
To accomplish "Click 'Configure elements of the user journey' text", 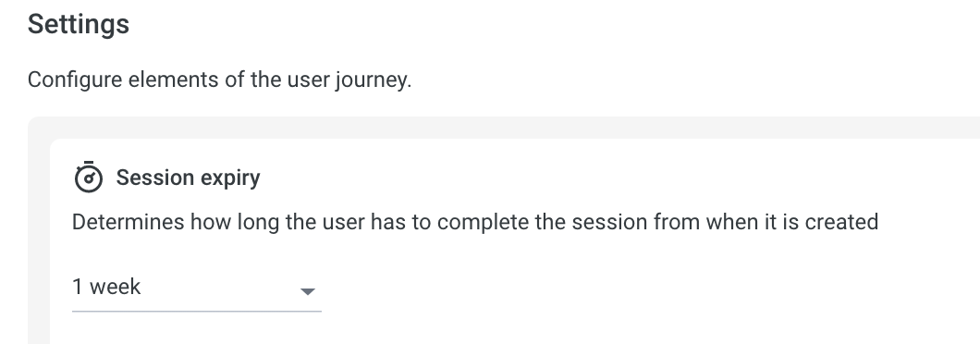I will point(219,80).
